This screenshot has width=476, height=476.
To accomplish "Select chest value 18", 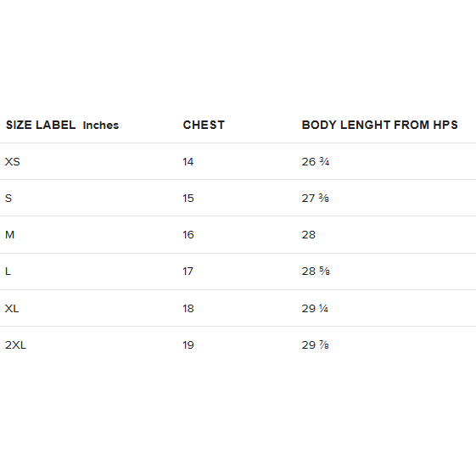I will 188,309.
